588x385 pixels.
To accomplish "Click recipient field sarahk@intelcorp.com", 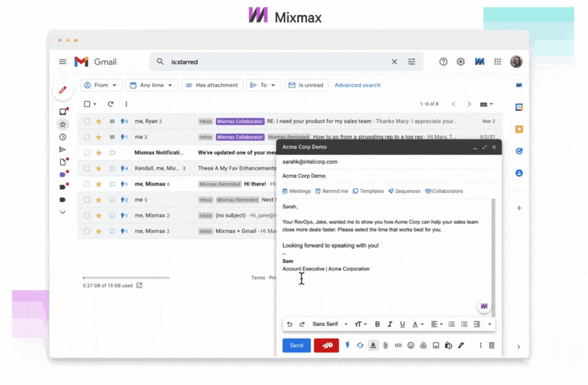I will click(389, 162).
